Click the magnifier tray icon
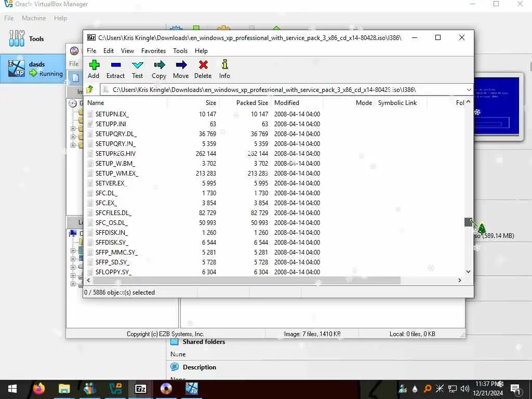This screenshot has height=399, width=532. click(428, 389)
